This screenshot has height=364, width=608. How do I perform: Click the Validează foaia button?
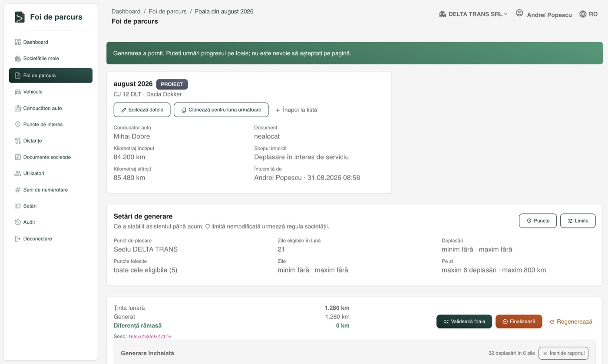tap(464, 321)
